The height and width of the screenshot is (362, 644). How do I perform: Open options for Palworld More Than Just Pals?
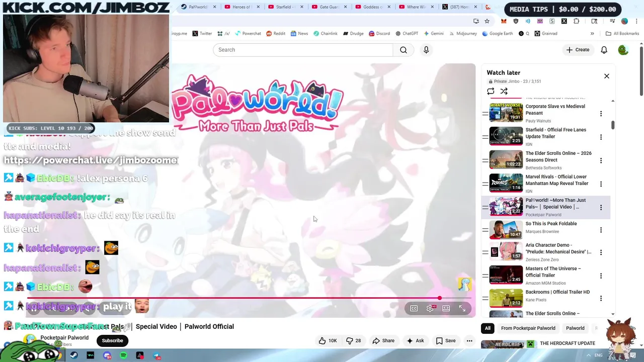(x=601, y=207)
